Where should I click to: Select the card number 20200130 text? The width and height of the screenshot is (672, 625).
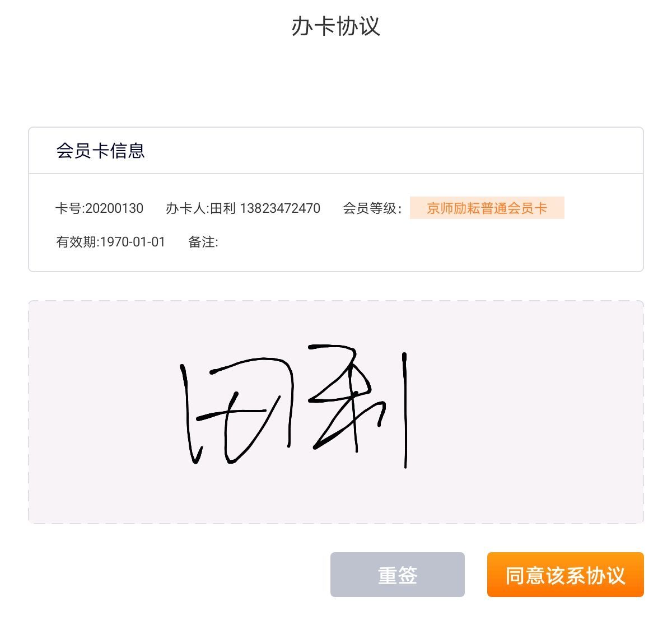point(114,208)
